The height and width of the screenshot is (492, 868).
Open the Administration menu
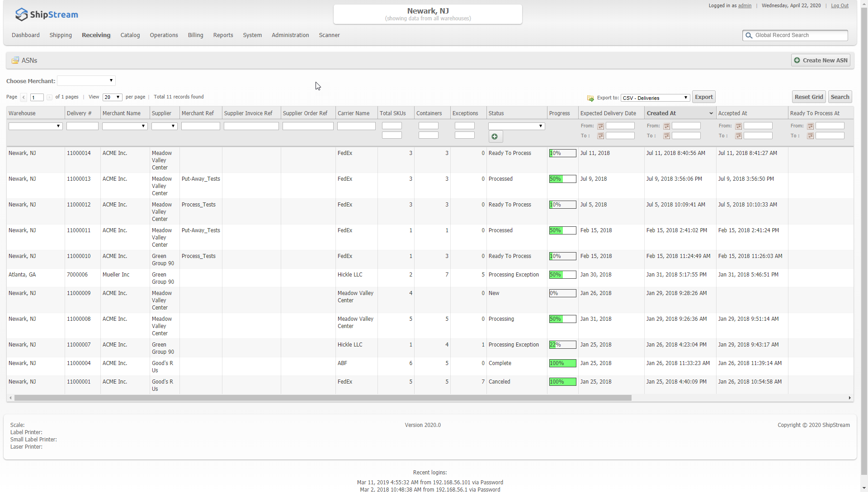pos(290,35)
